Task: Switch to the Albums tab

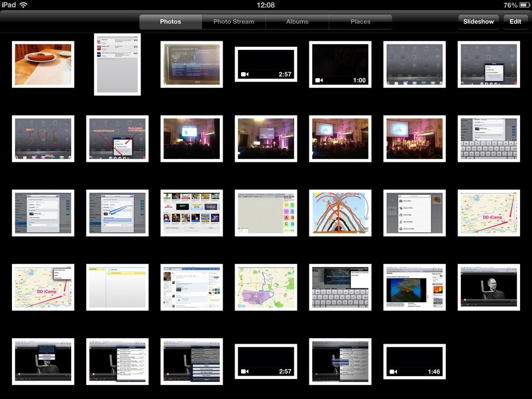Action: pos(297,22)
